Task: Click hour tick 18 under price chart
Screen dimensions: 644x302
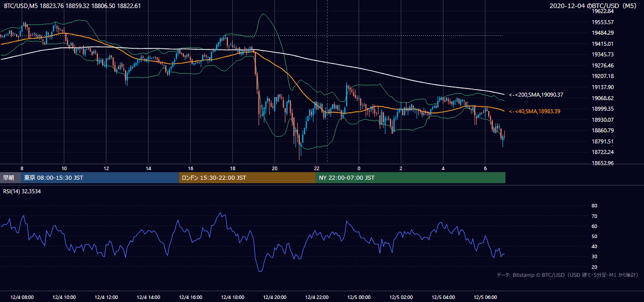Action: coord(232,168)
